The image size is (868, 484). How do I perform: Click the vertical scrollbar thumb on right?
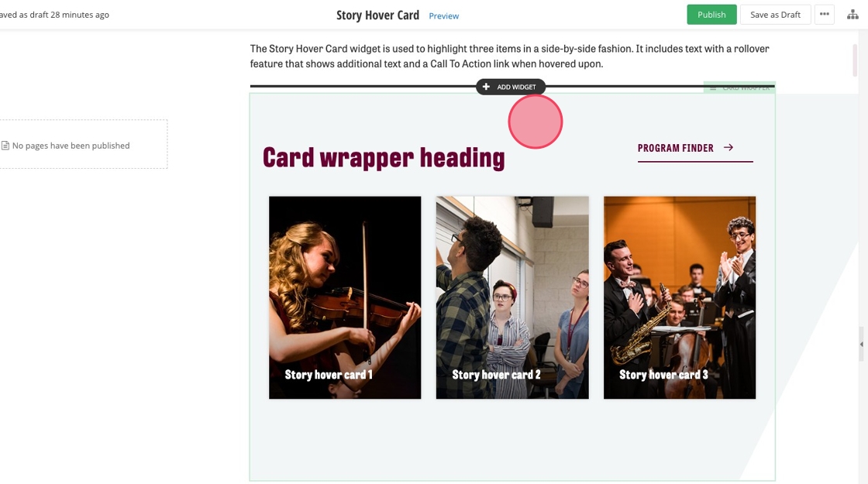855,60
